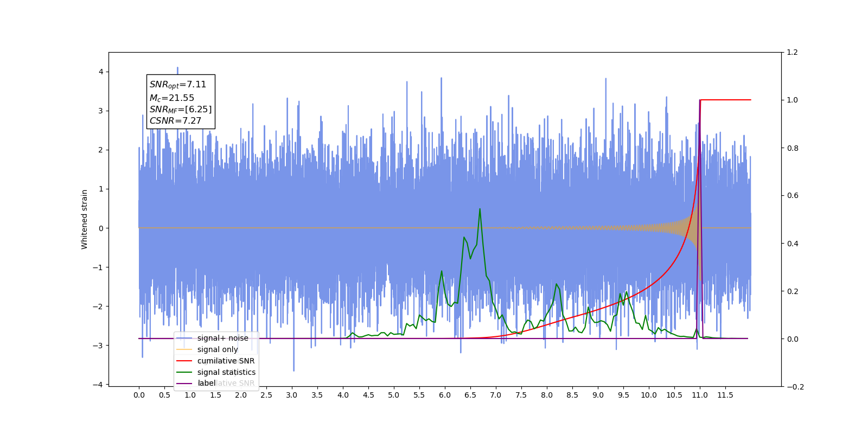
Task: Click the tallest green signal statistics peak
Action: coord(480,209)
